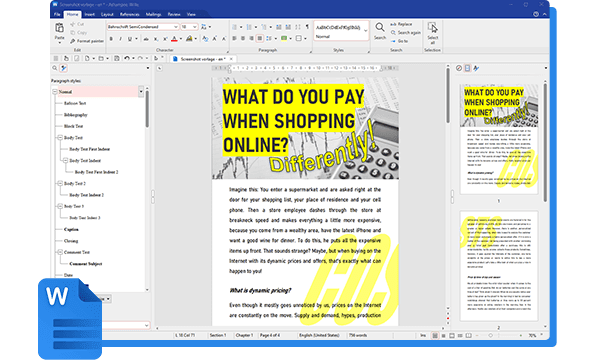The height and width of the screenshot is (360, 600).
Task: Toggle the page thumbnails view in right sidebar
Action: tap(467, 68)
